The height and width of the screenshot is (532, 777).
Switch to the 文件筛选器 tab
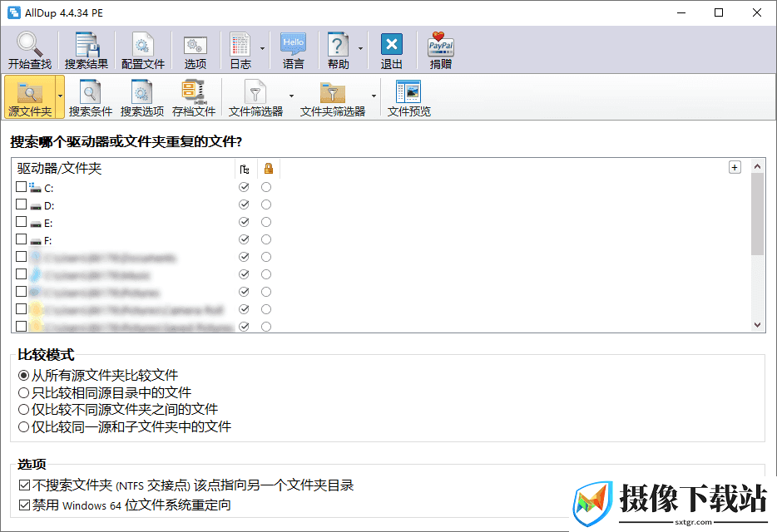click(x=255, y=97)
